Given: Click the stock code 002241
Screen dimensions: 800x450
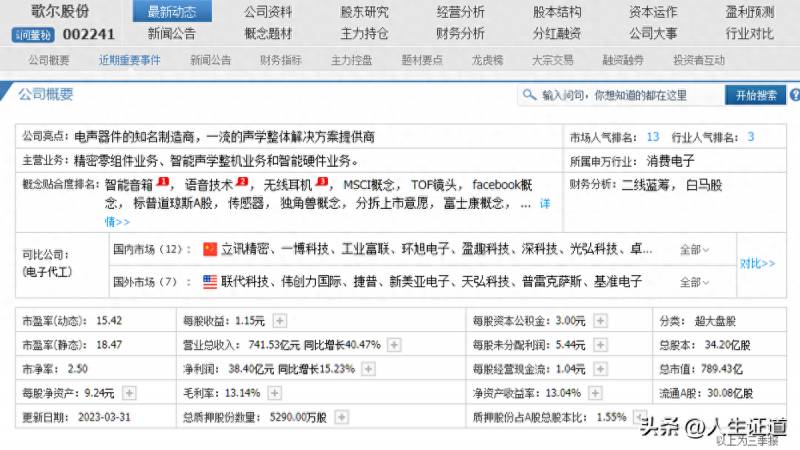Looking at the screenshot, I should [89, 34].
